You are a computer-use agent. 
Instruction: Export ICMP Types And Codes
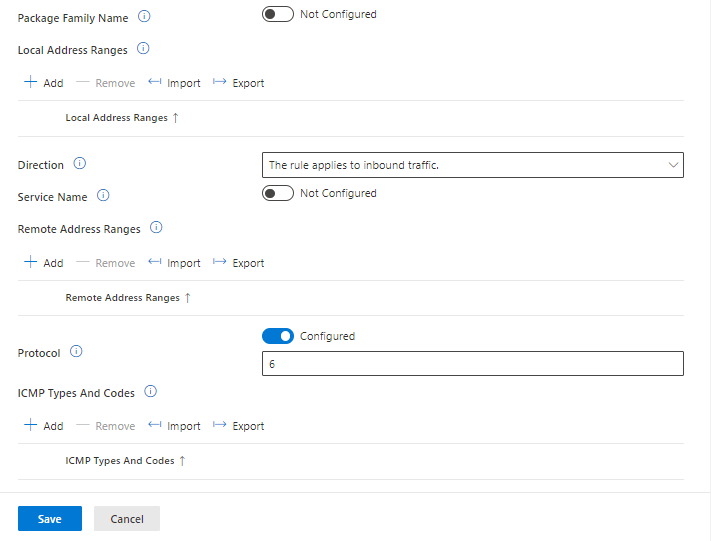point(238,426)
